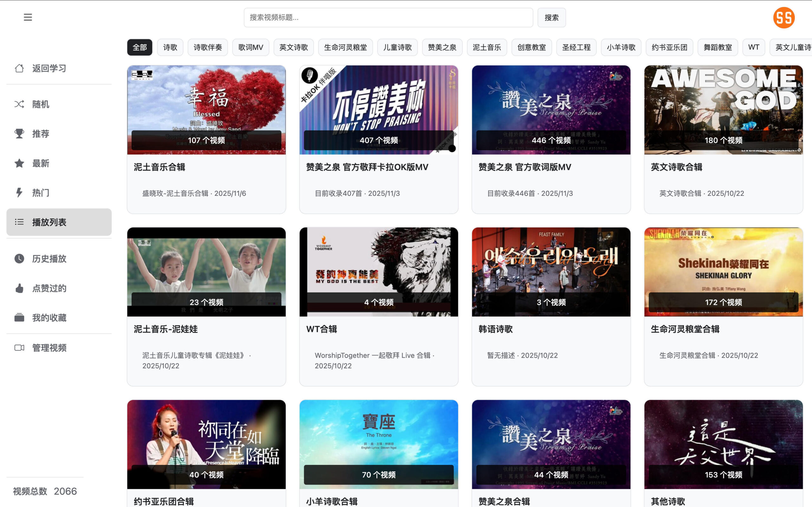Choose the 儿童诗歌 category chip
Screen dimensions: 812x507
point(397,47)
